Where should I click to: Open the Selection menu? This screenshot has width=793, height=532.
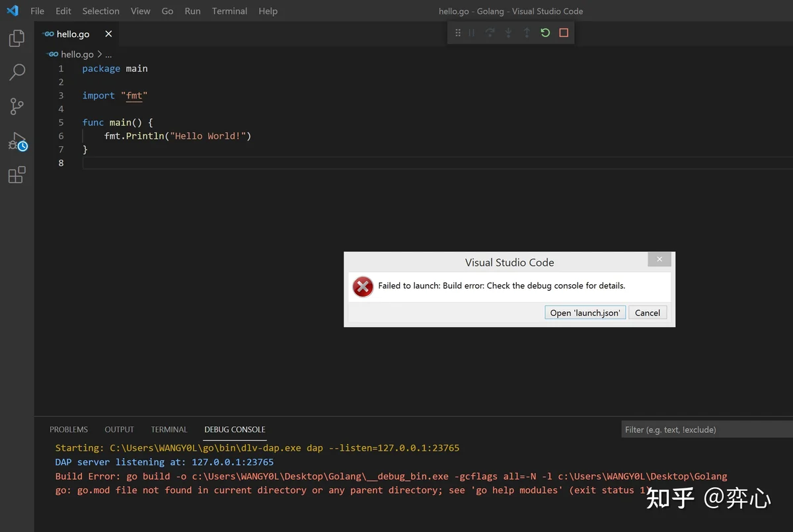click(101, 11)
